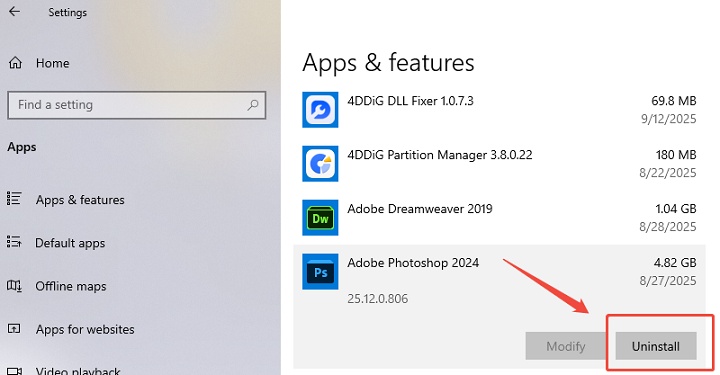720x375 pixels.
Task: Click the 8/28/2025 install date
Action: click(668, 227)
